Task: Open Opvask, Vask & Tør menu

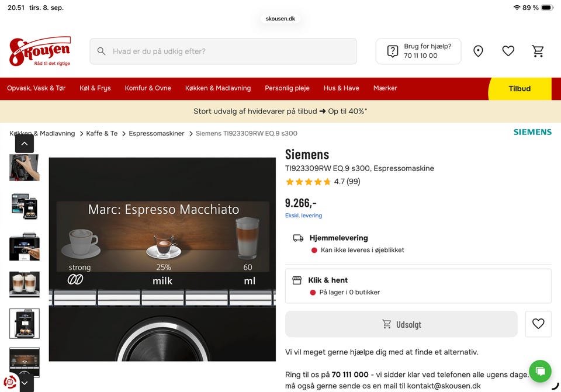Action: point(36,88)
